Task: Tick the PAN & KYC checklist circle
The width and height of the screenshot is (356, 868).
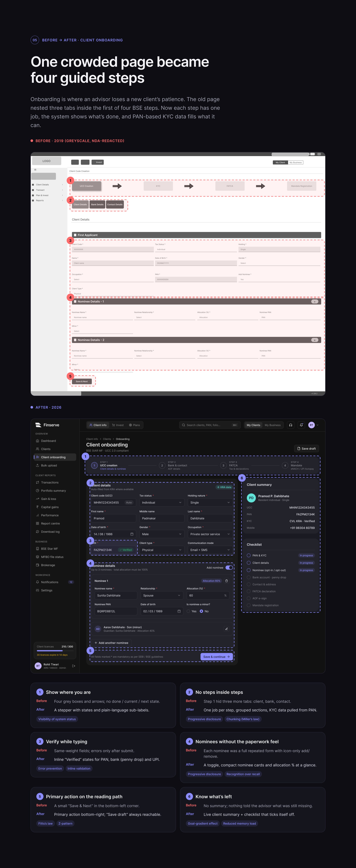Action: 249,555
